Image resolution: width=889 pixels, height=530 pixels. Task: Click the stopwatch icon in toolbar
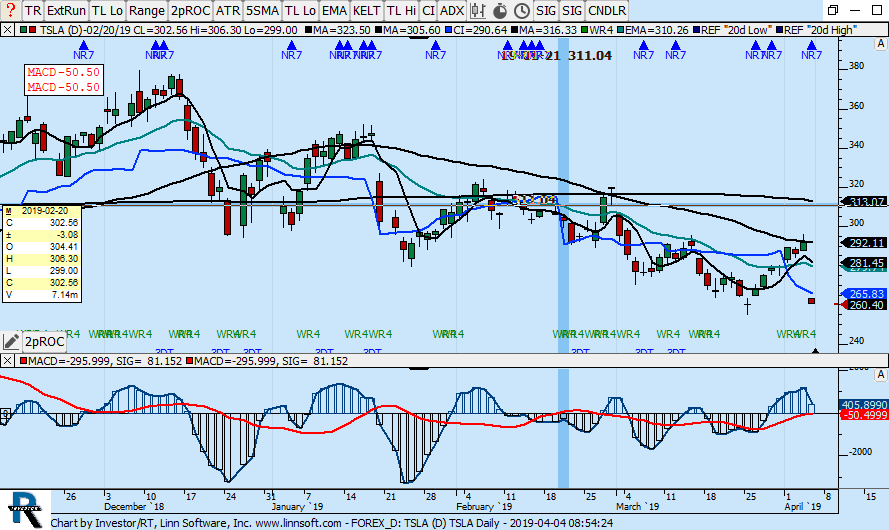pos(499,10)
